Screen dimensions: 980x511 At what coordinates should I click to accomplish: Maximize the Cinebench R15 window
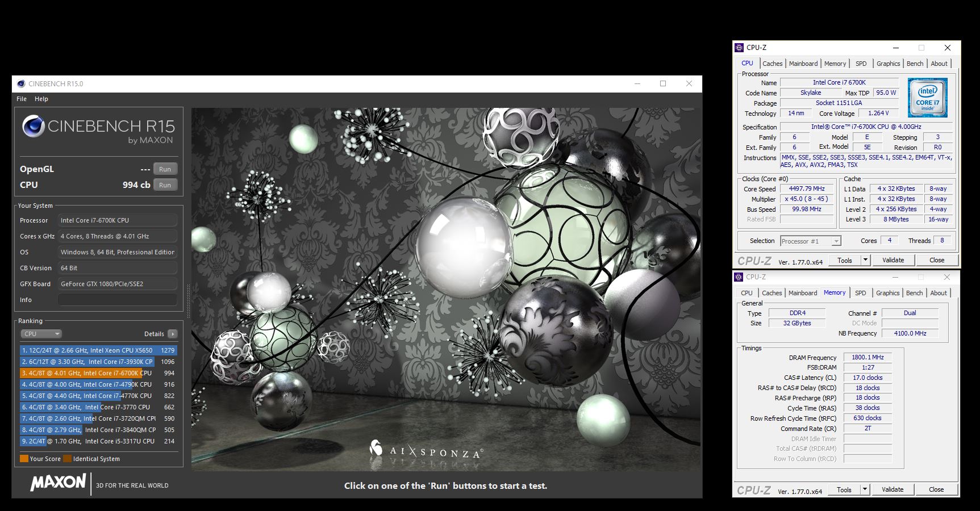662,83
